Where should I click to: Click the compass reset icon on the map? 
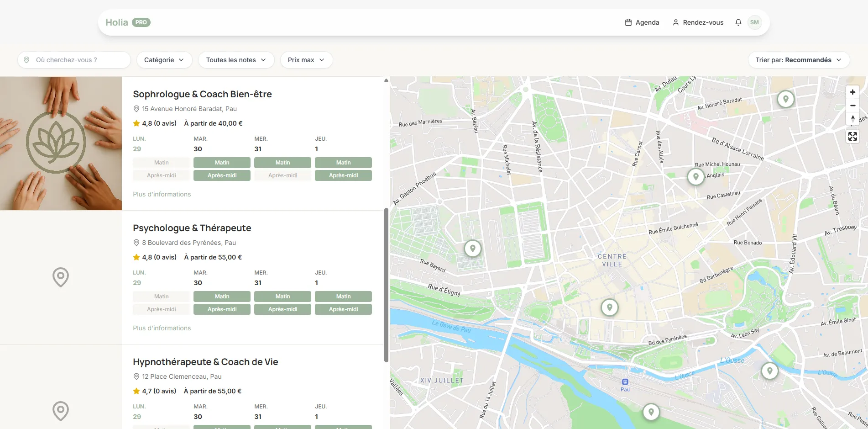852,119
